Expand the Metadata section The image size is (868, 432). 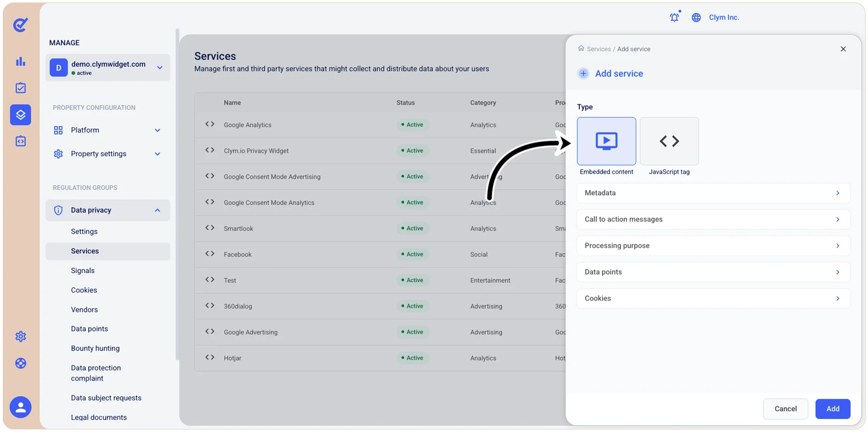(x=713, y=193)
